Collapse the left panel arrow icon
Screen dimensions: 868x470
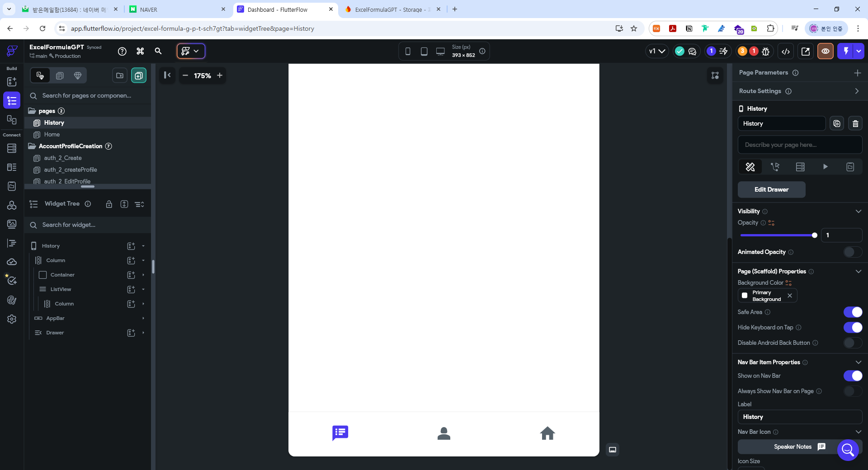pos(167,75)
